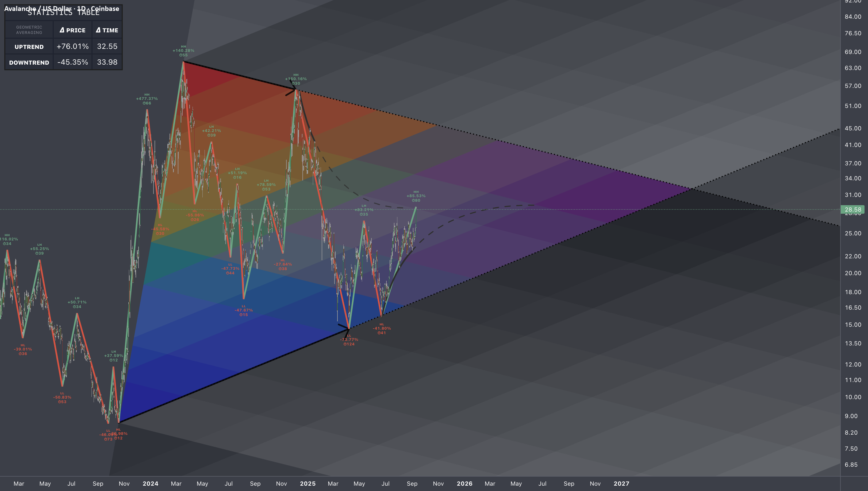Click the GEOMETRIC AVERAGING header cell
The height and width of the screenshot is (491, 868).
click(29, 30)
